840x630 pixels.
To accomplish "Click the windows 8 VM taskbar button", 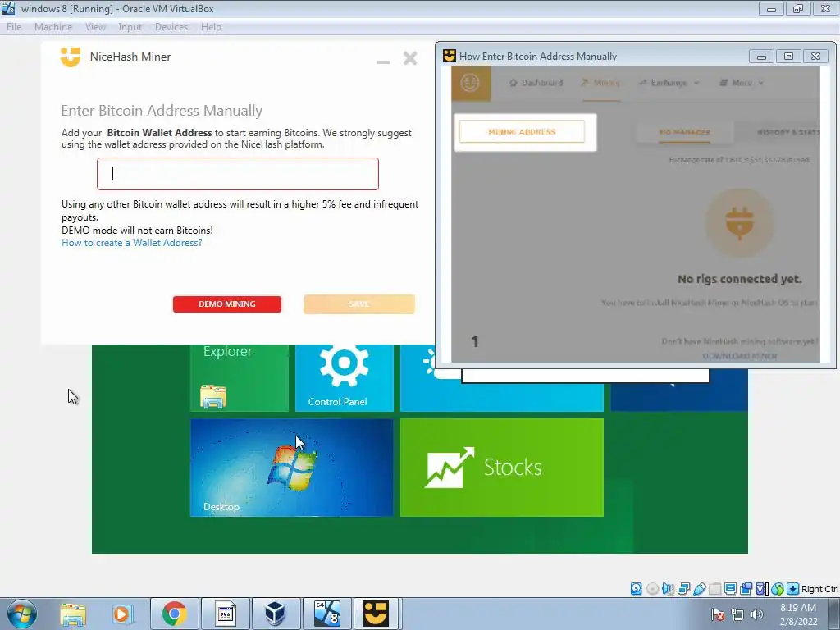I will [326, 614].
